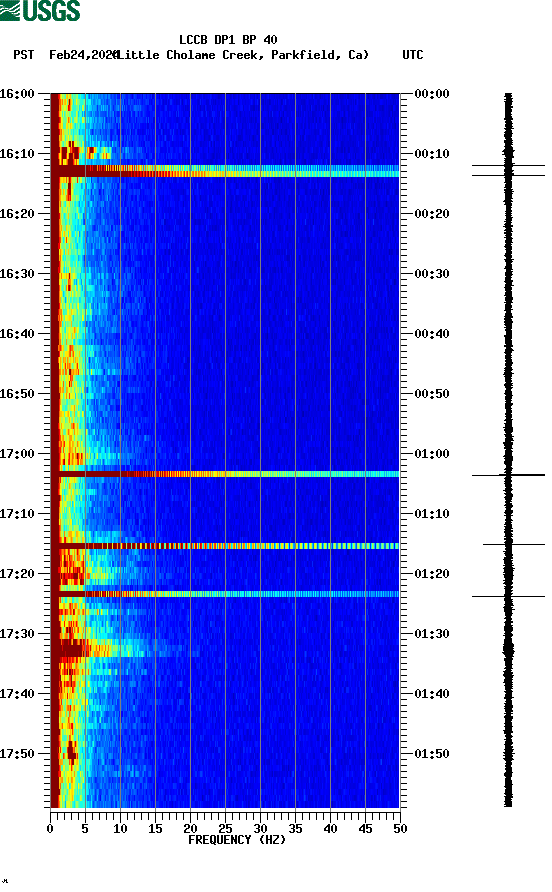Click the 10 Hz frequency axis label
The height and width of the screenshot is (892, 552).
tap(120, 829)
